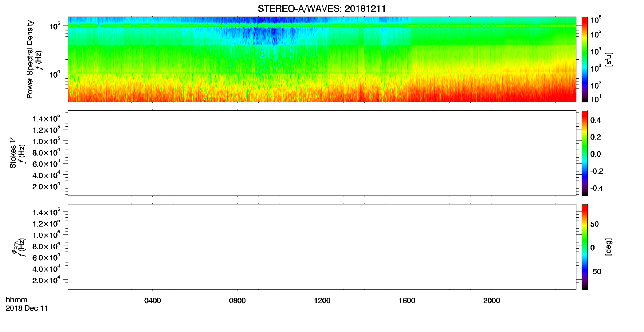Click the phi RTN degrees color bar

(585, 247)
